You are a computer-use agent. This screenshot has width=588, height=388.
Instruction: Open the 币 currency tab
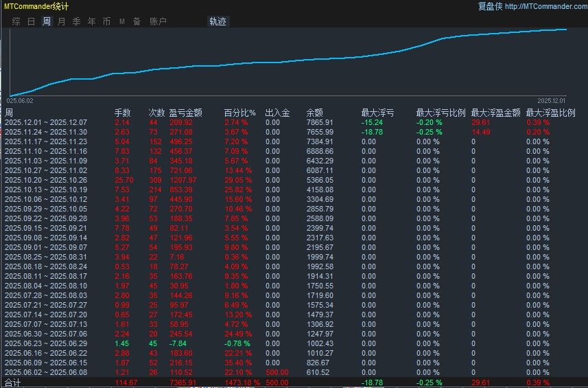pos(106,21)
